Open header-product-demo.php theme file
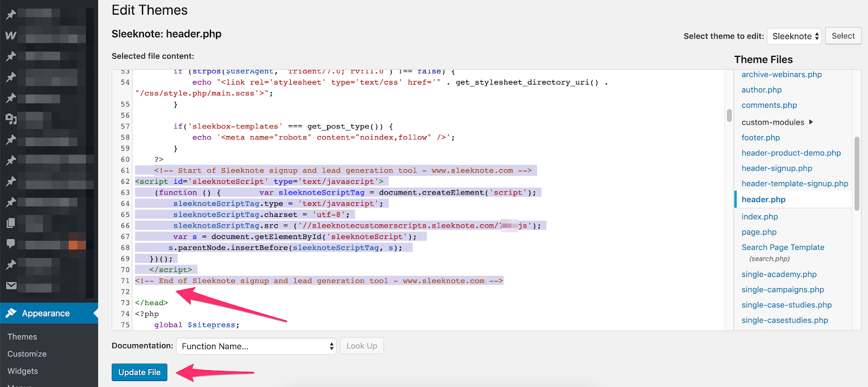 791,153
